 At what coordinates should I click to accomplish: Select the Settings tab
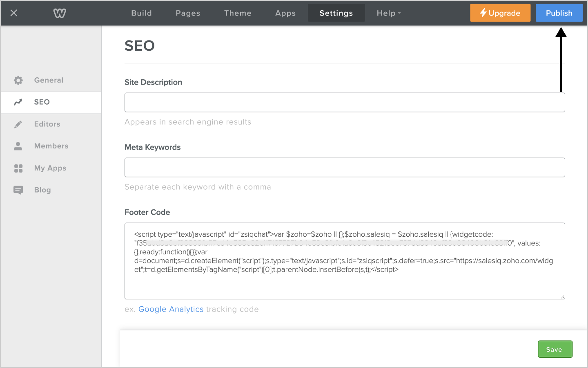click(x=336, y=13)
